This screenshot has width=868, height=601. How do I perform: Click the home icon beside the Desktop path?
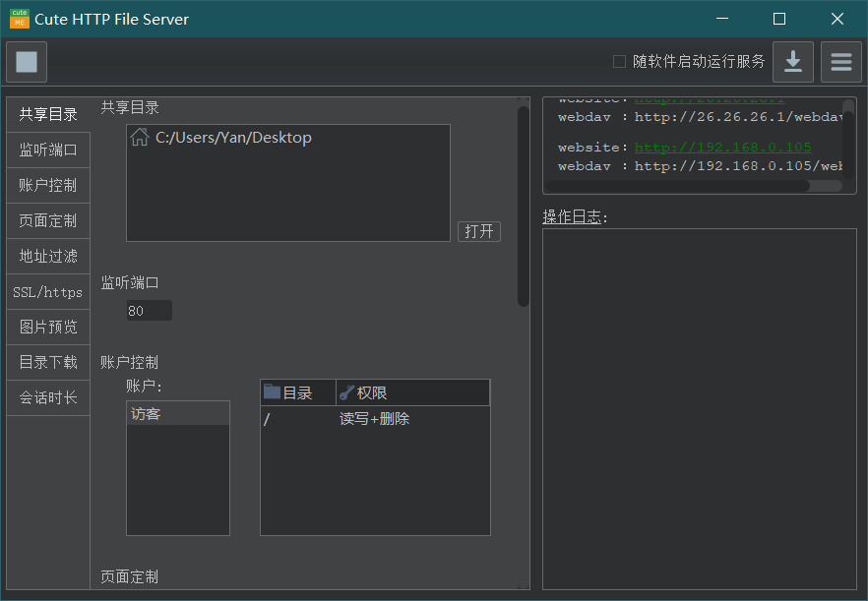pos(140,137)
